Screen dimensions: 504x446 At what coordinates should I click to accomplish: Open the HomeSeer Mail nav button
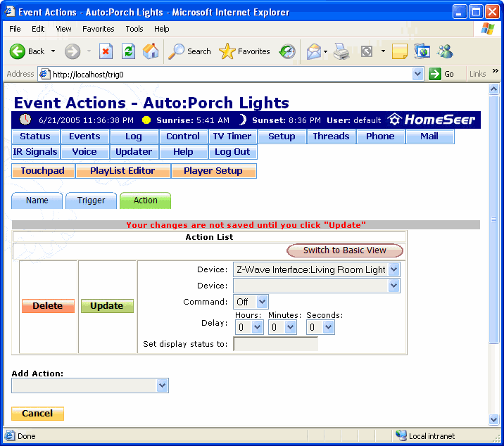click(x=429, y=136)
